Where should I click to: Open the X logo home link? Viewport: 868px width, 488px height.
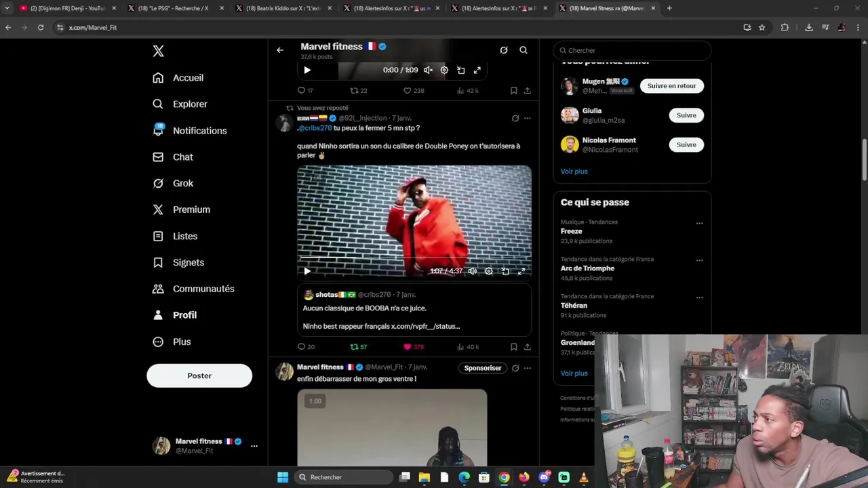coord(158,51)
